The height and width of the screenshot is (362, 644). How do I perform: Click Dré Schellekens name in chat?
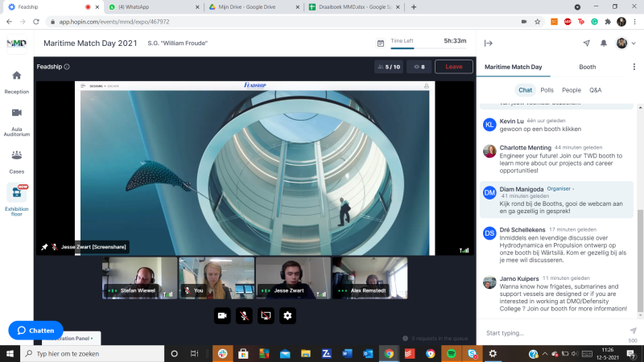pos(522,230)
